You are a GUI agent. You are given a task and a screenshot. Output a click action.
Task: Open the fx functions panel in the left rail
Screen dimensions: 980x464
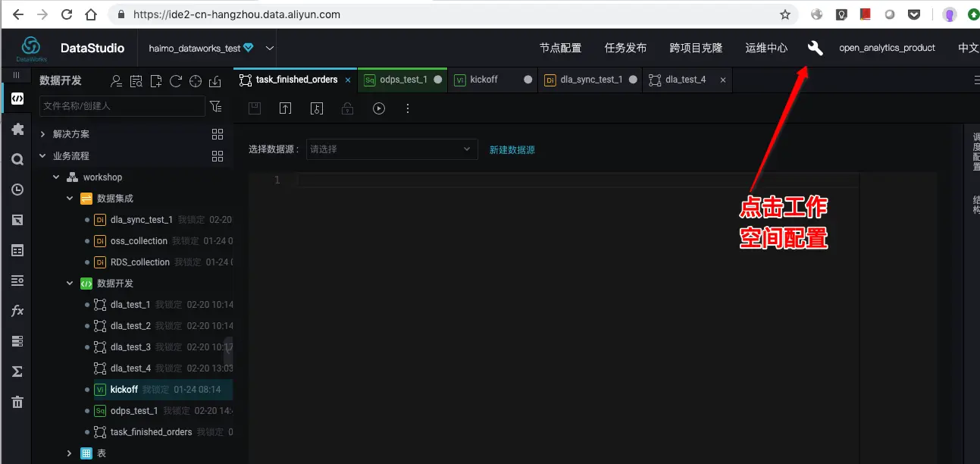click(17, 310)
